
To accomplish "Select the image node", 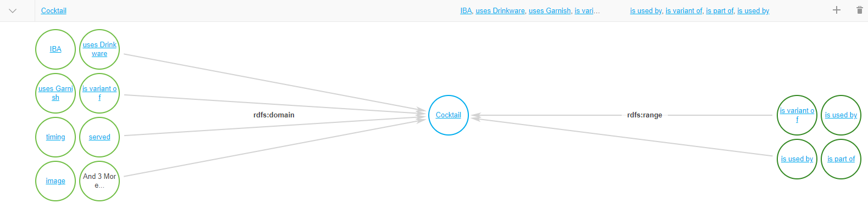I will coord(56,181).
